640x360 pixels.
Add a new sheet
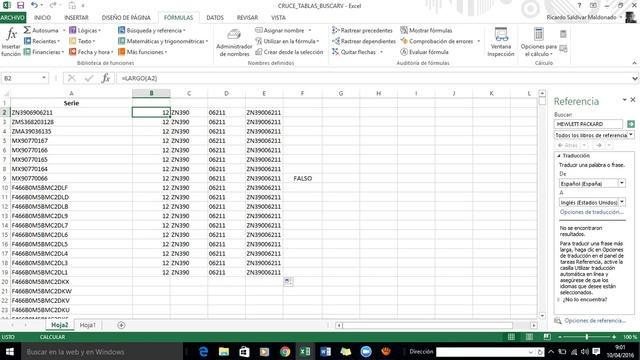[121, 325]
